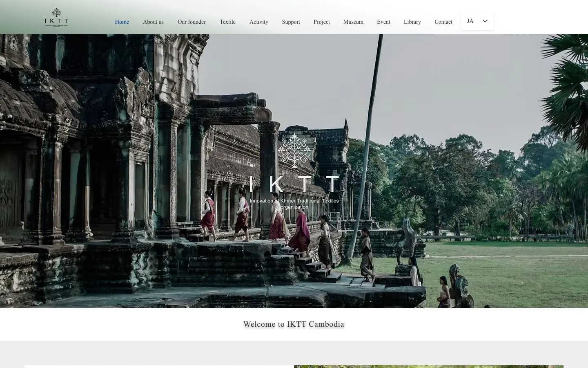The width and height of the screenshot is (588, 368).
Task: Open the Library menu item
Action: coord(412,22)
